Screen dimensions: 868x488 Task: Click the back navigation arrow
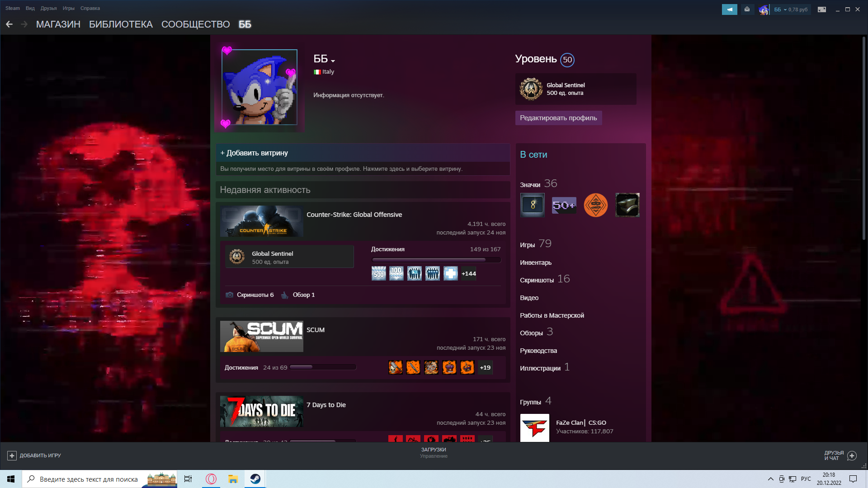pos(9,24)
